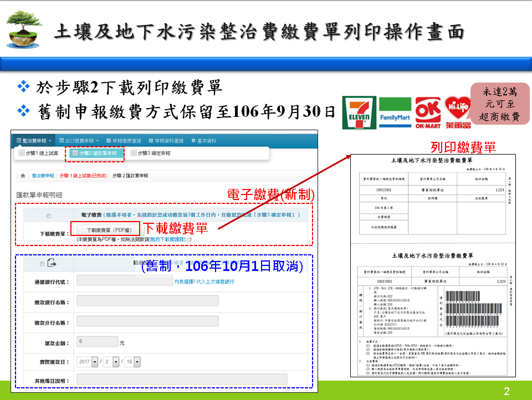Click the OK-Mart logo
This screenshot has width=532, height=400.
[x=427, y=112]
